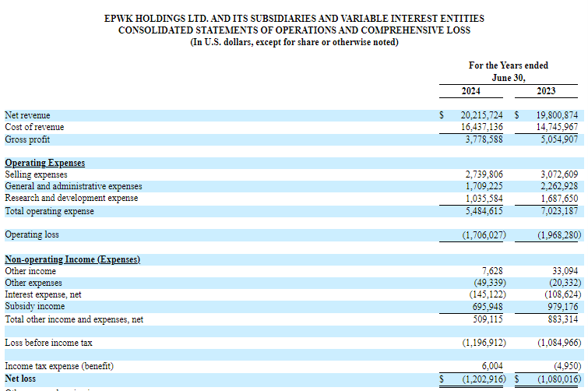Click 'General and administrative expenses' label
The width and height of the screenshot is (588, 391).
[x=73, y=186]
